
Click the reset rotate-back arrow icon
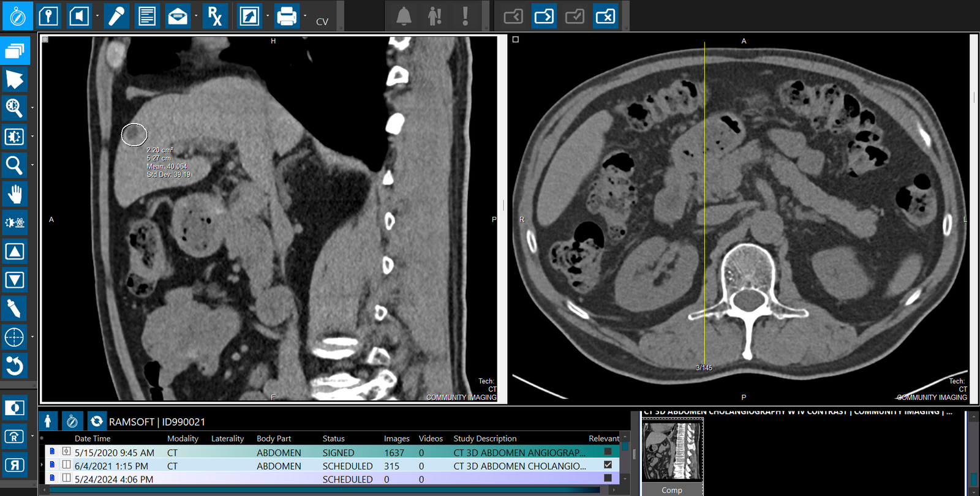[15, 366]
